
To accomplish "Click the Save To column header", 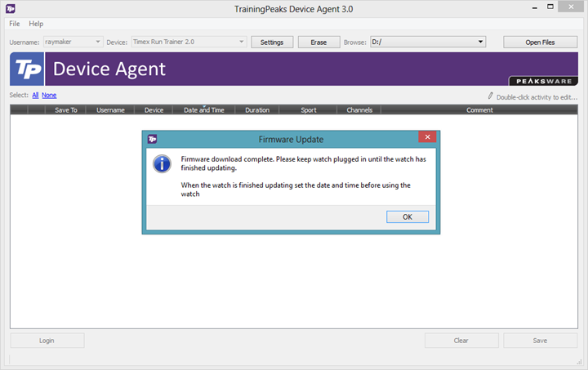I will [65, 109].
